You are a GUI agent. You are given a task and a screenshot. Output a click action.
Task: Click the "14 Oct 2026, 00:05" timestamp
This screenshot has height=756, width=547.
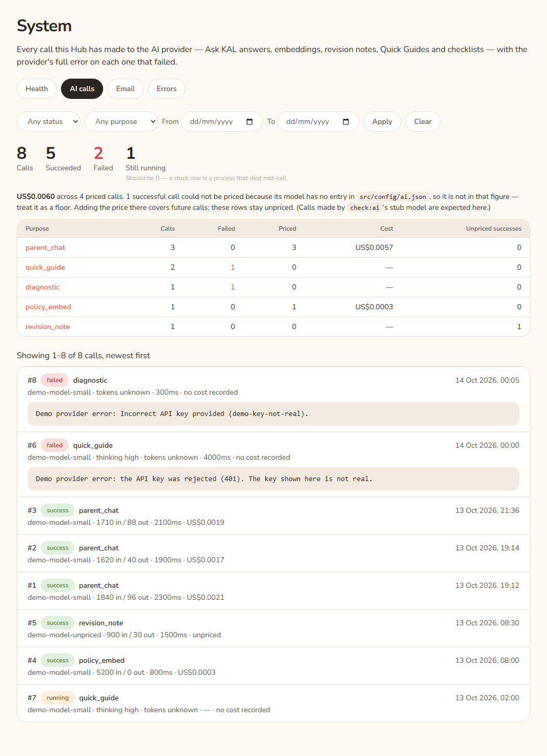click(x=487, y=381)
